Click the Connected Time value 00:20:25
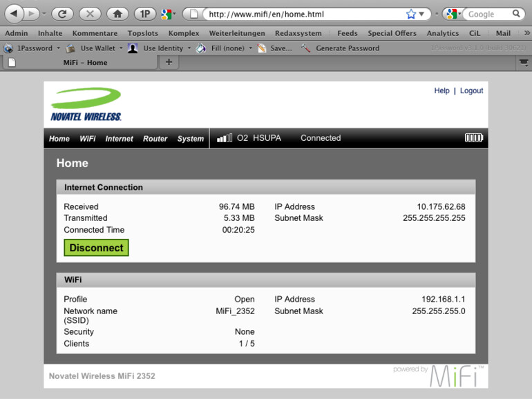The height and width of the screenshot is (399, 532). pyautogui.click(x=238, y=229)
